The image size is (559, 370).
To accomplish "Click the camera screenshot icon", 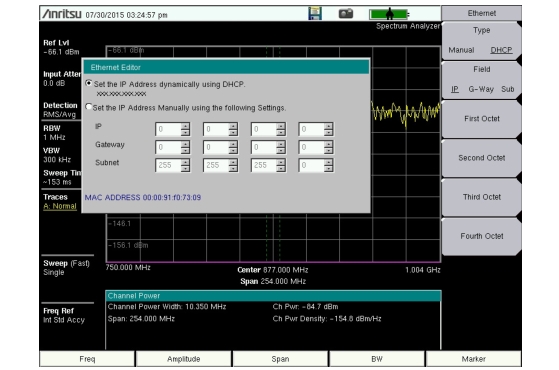I will tap(345, 14).
